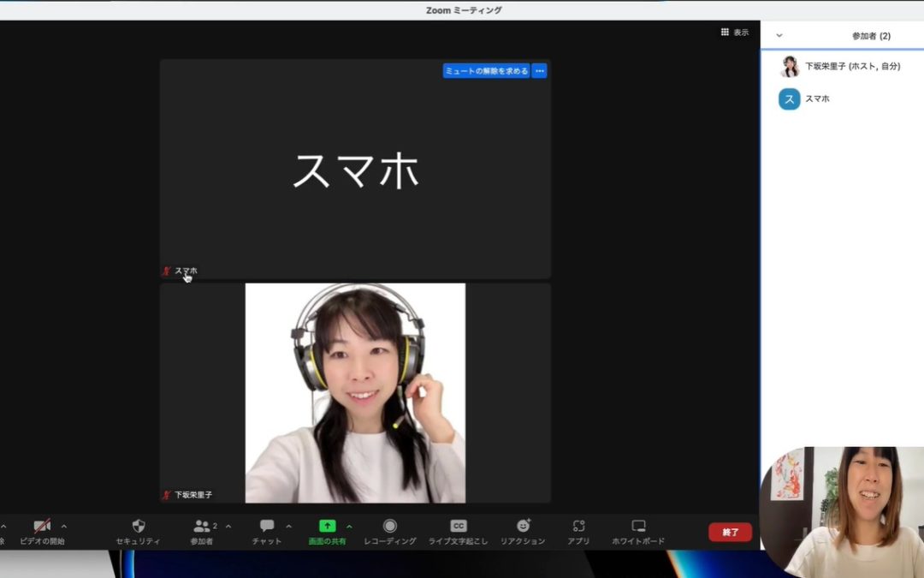Collapse the participants panel chevron
This screenshot has width=924, height=578.
[779, 36]
